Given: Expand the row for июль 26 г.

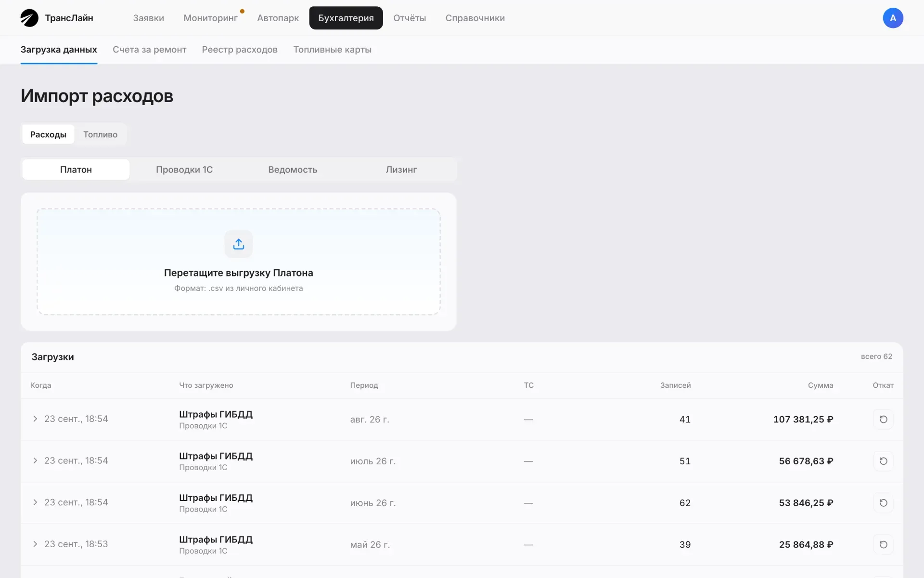Looking at the screenshot, I should coord(35,460).
